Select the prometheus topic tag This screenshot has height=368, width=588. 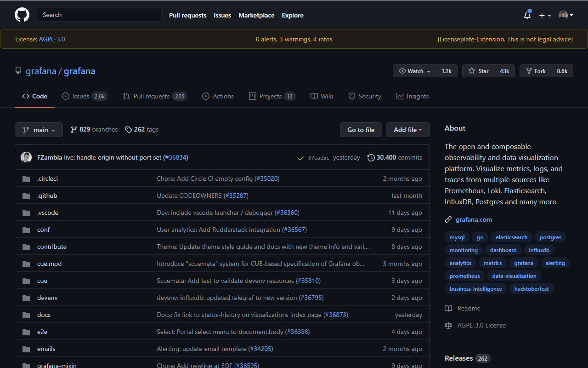[x=465, y=276]
